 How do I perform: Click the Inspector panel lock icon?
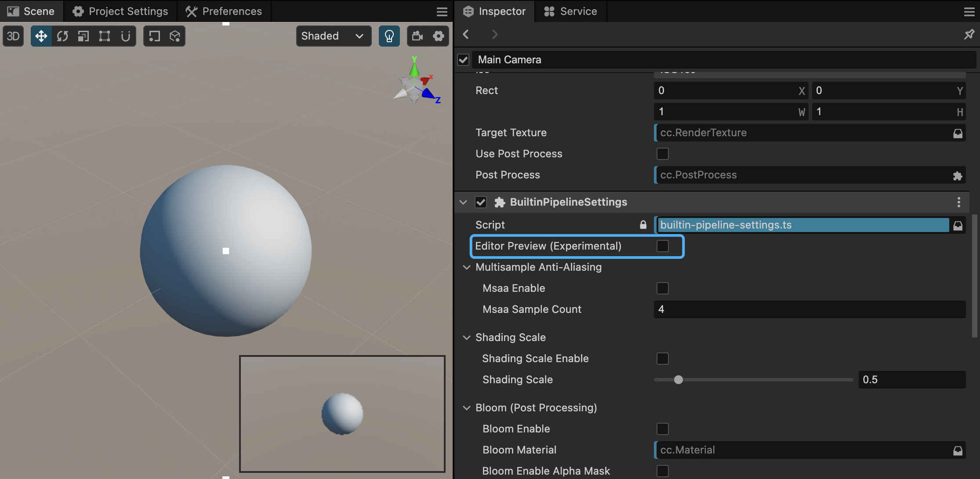(x=970, y=34)
